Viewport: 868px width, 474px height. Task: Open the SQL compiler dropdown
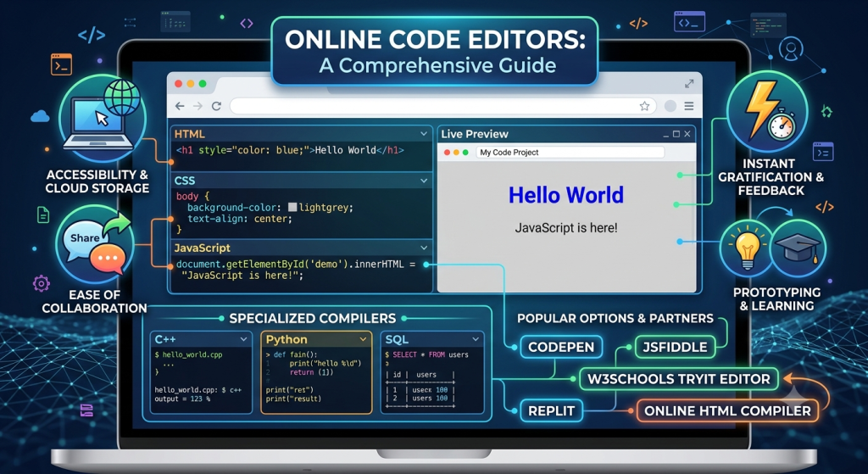coord(476,339)
